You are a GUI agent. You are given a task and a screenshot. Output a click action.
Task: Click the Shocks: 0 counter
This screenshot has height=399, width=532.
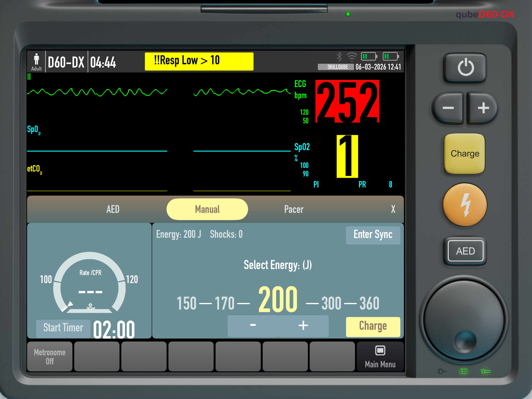[226, 234]
